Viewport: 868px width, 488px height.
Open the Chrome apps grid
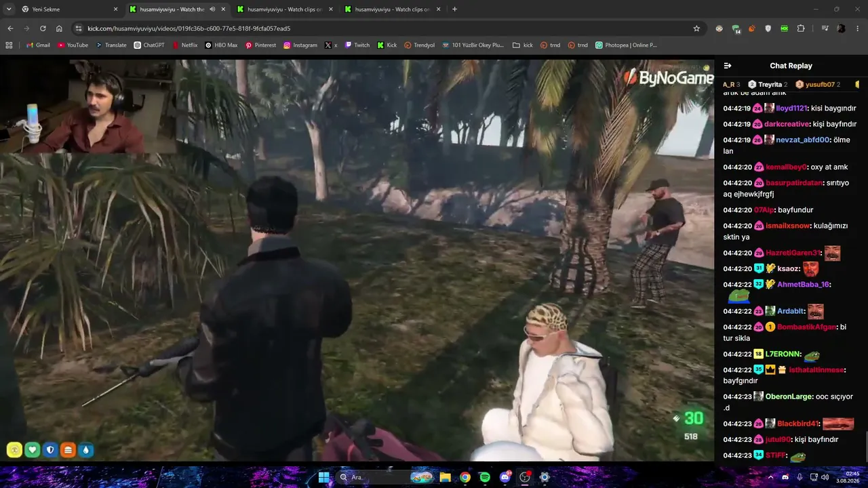click(9, 45)
